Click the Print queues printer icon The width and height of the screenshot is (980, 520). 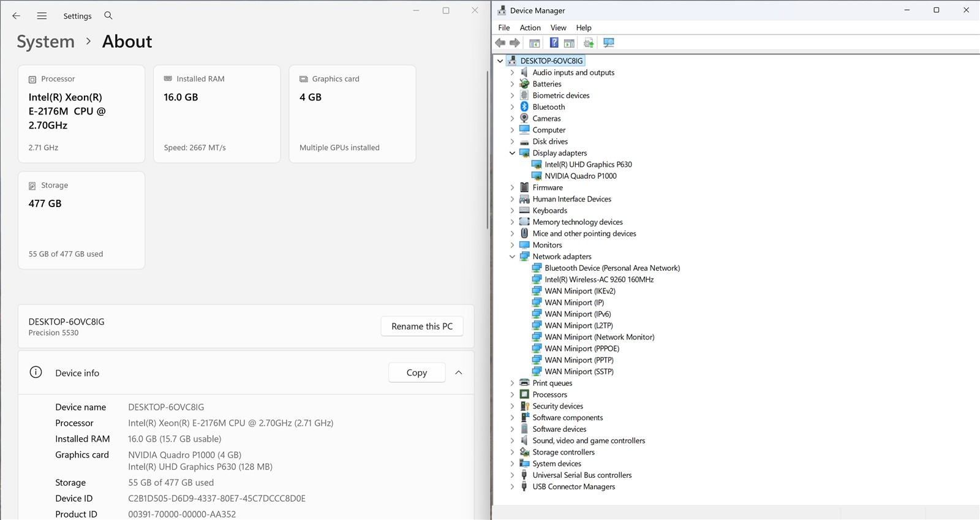point(524,383)
